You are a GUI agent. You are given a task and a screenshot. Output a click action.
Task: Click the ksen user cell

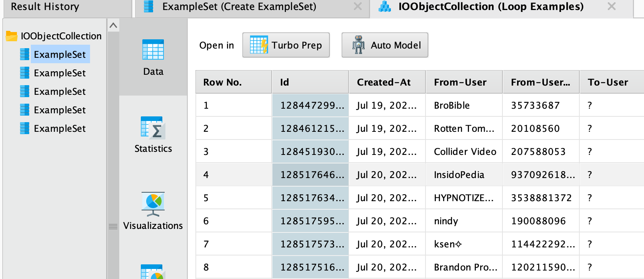tap(464, 244)
